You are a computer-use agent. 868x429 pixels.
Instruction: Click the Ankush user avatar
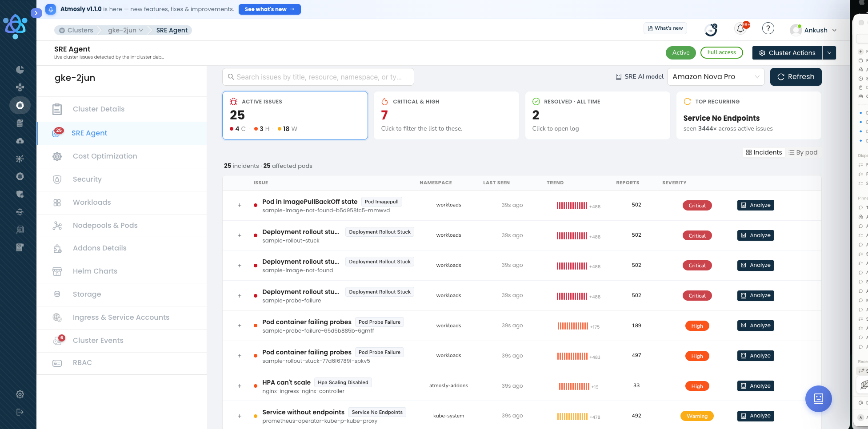point(796,30)
